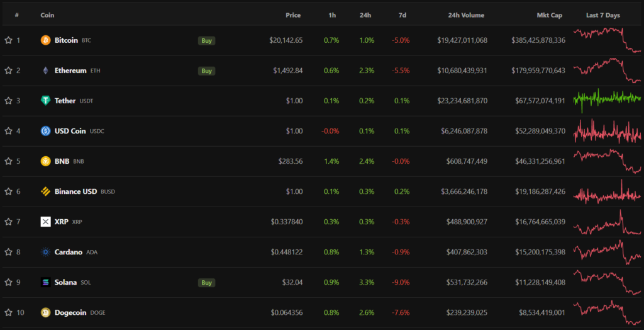Image resolution: width=644 pixels, height=330 pixels.
Task: Click Bitcoin's price $20,142.65
Action: (286, 40)
